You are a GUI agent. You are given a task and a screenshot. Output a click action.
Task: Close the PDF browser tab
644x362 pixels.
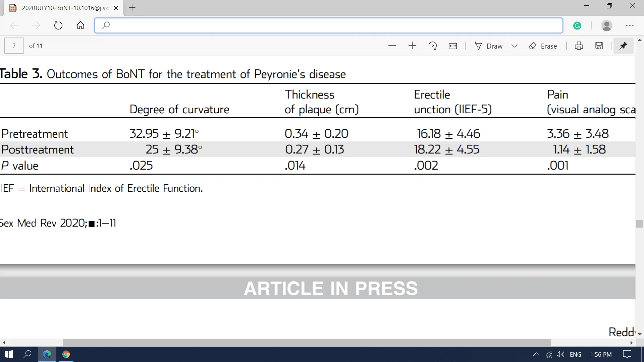pos(116,8)
